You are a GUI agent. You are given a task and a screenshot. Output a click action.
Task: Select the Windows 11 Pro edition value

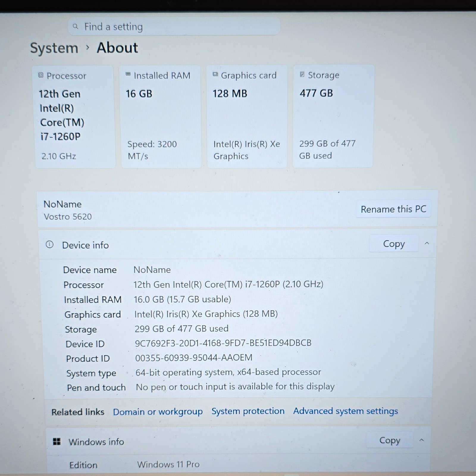[x=168, y=464]
